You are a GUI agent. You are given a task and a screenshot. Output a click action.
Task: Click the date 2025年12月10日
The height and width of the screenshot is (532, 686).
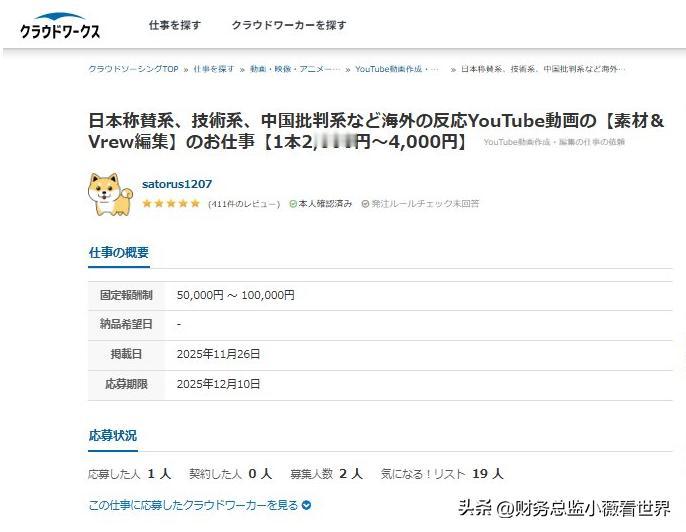click(218, 384)
